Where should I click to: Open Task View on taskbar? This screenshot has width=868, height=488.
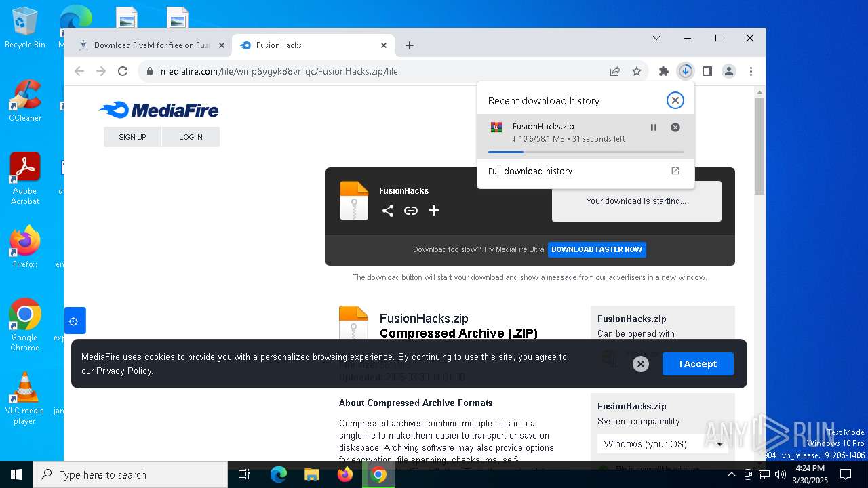244,474
